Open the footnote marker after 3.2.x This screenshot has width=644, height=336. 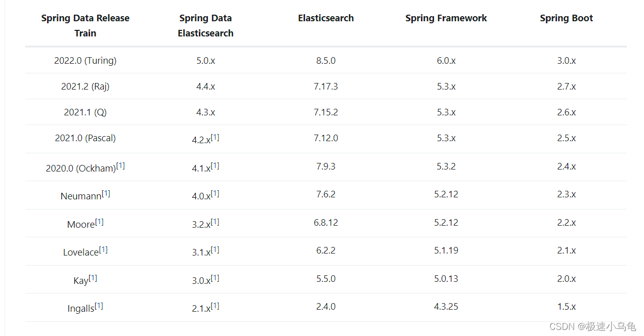[x=215, y=222]
